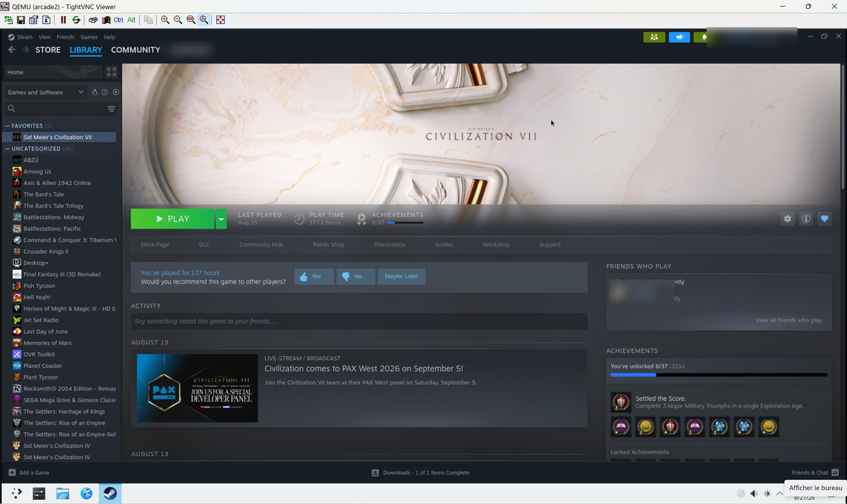This screenshot has width=847, height=504.
Task: Click the Maybe Later button
Action: click(402, 277)
